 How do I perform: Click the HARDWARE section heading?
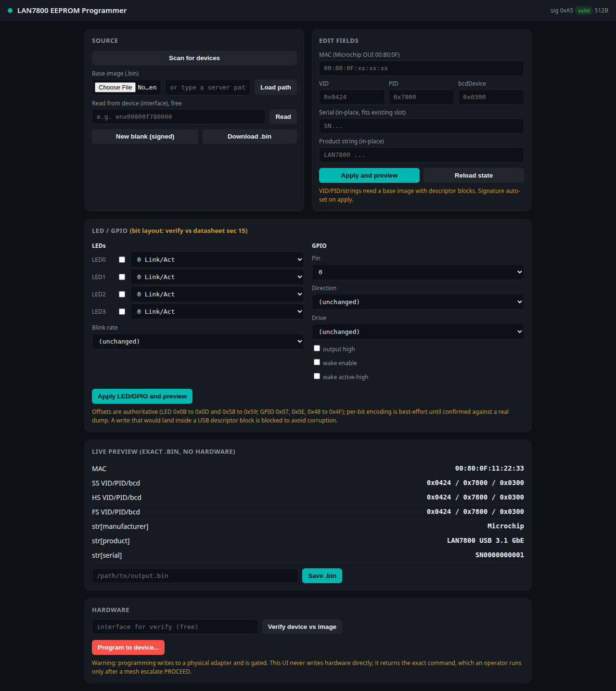click(111, 610)
